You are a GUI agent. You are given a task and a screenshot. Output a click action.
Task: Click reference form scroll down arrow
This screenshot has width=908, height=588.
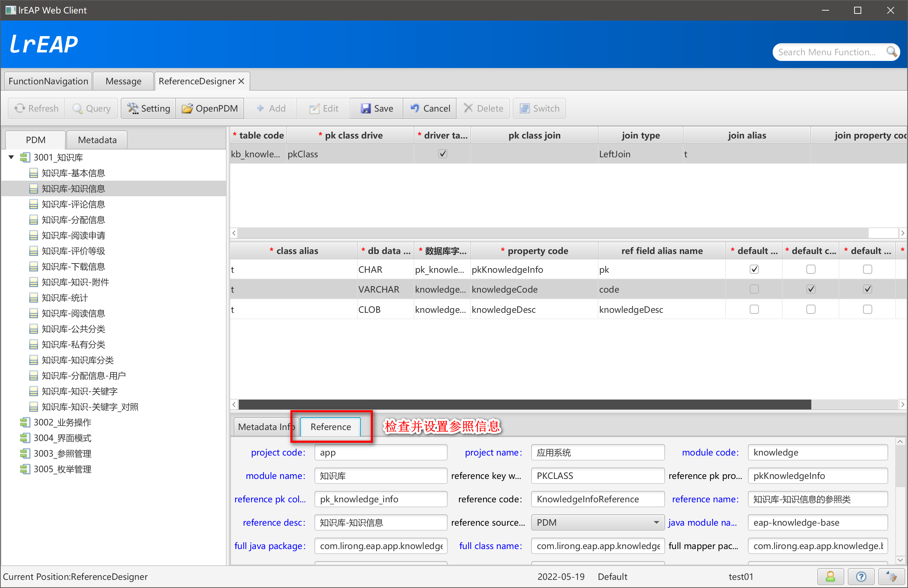[900, 560]
